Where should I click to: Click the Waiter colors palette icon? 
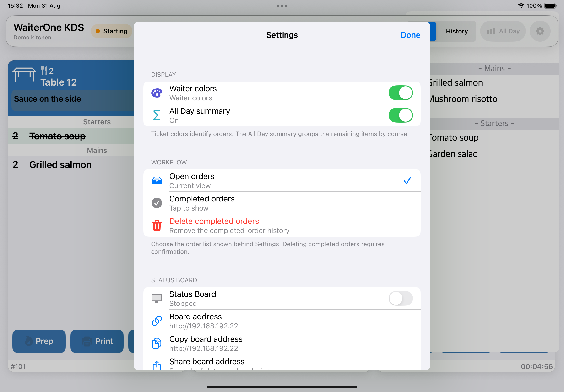tap(157, 93)
